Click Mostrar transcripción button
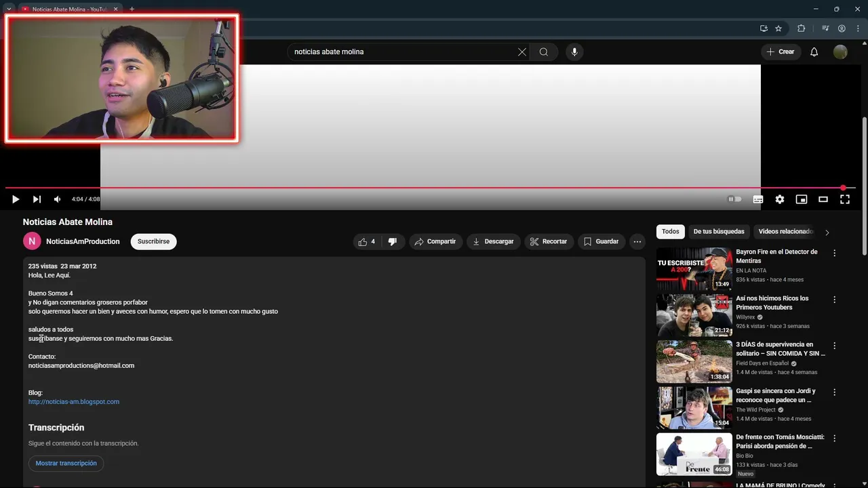 tap(66, 463)
